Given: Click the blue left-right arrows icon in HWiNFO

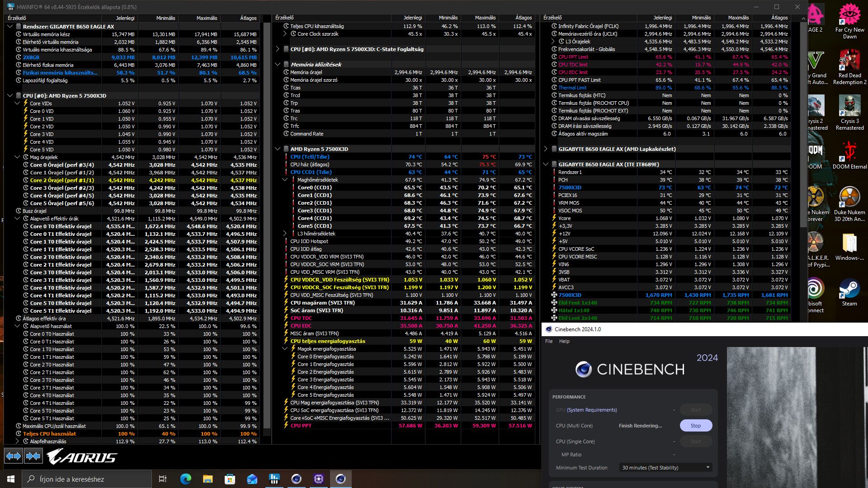Looking at the screenshot, I should [x=14, y=456].
